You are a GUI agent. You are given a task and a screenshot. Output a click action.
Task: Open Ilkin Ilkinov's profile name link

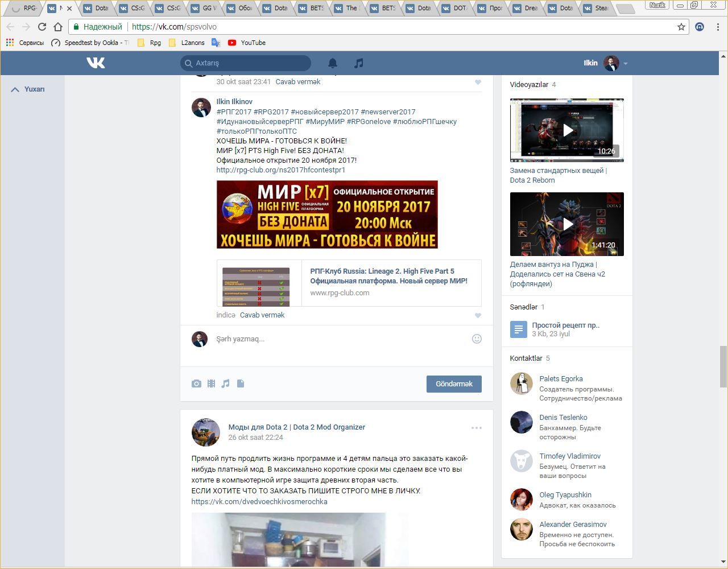coord(234,102)
